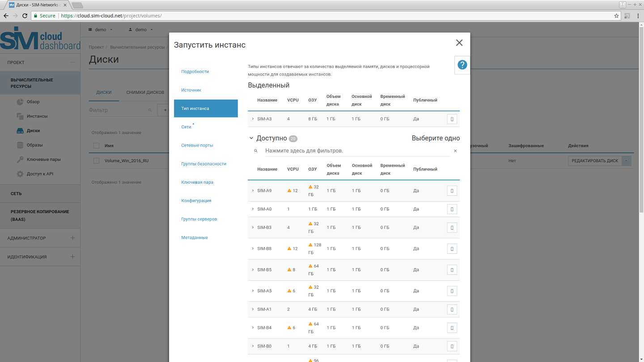Open the Сети step in wizard
644x362 pixels.
(186, 127)
